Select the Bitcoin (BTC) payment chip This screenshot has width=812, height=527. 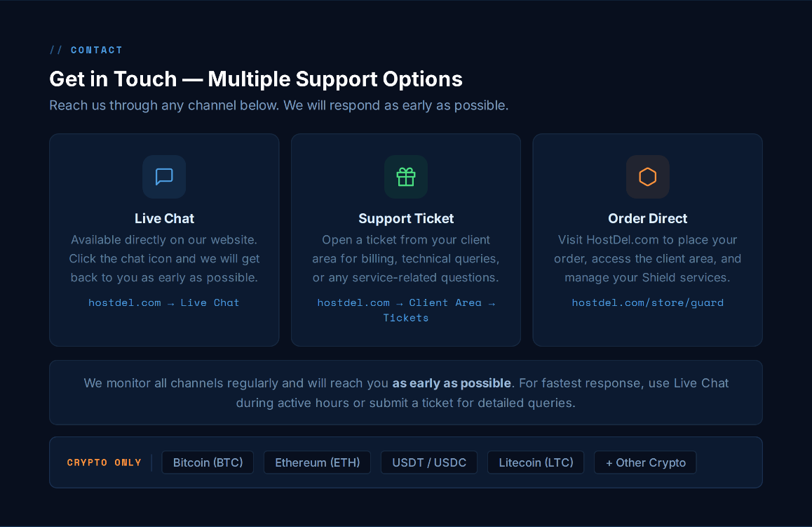click(208, 462)
